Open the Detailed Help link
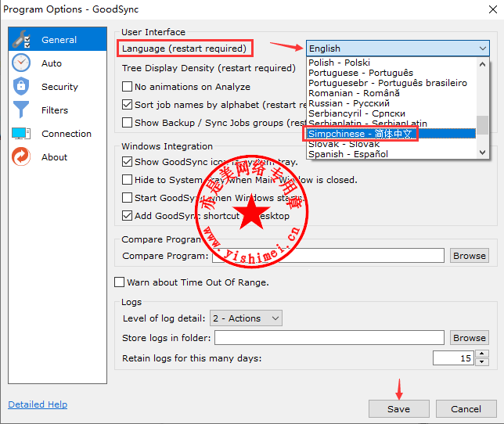 click(x=38, y=404)
